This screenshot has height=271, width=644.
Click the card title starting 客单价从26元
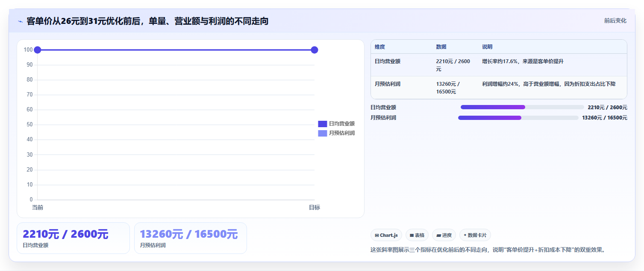coord(147,21)
